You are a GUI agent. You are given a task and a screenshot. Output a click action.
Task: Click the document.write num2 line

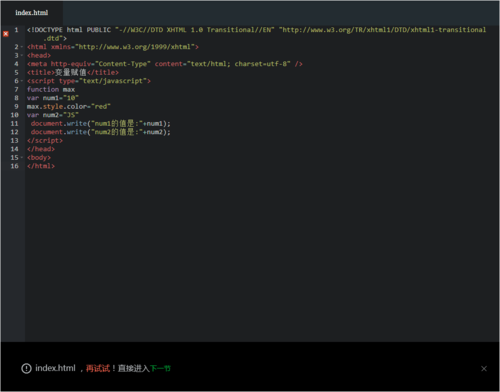(x=101, y=132)
